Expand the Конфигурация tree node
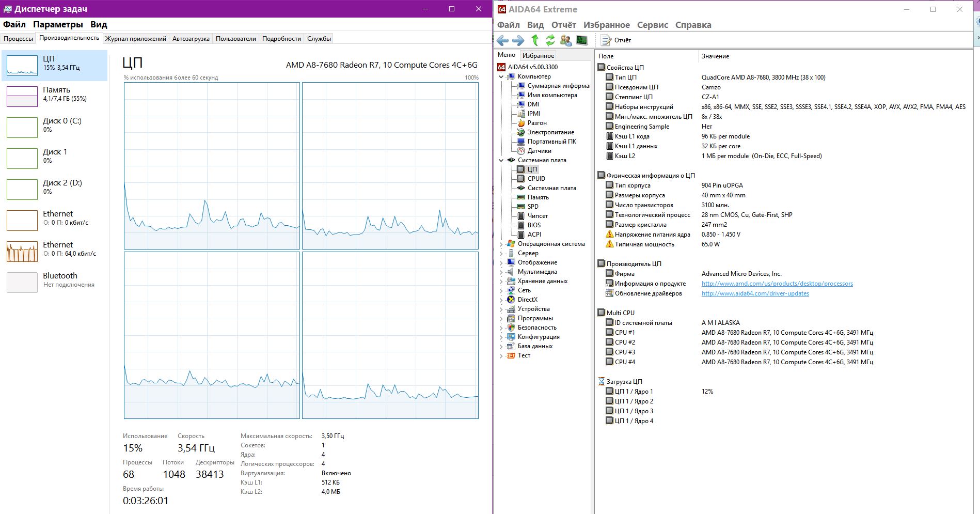This screenshot has height=514, width=980. click(x=501, y=337)
